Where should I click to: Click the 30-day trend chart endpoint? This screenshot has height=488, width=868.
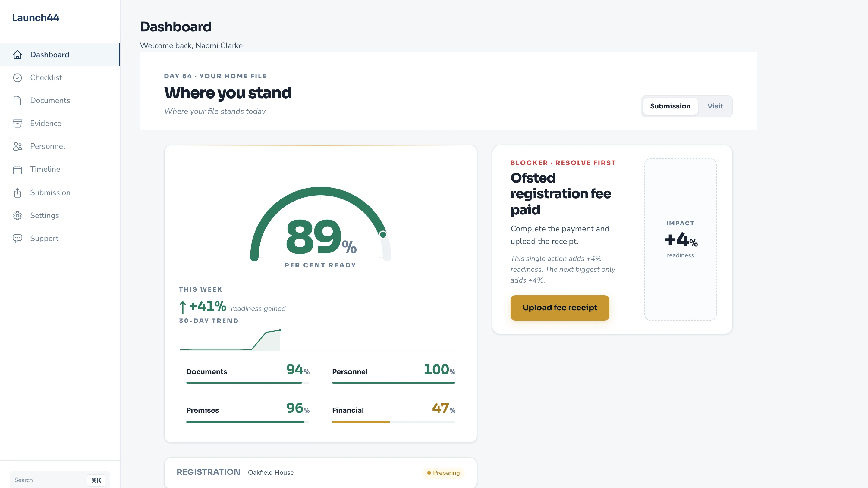tap(280, 330)
